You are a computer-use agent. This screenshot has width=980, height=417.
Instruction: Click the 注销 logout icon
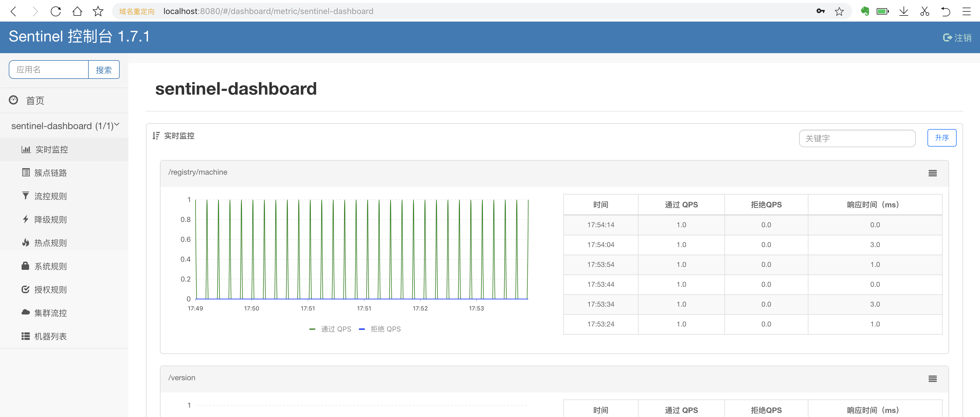pyautogui.click(x=948, y=38)
